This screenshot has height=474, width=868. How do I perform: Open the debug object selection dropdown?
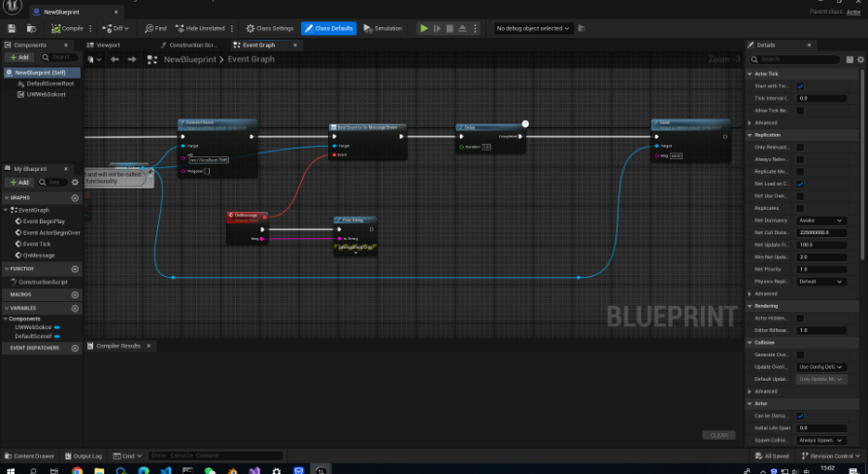[x=533, y=28]
